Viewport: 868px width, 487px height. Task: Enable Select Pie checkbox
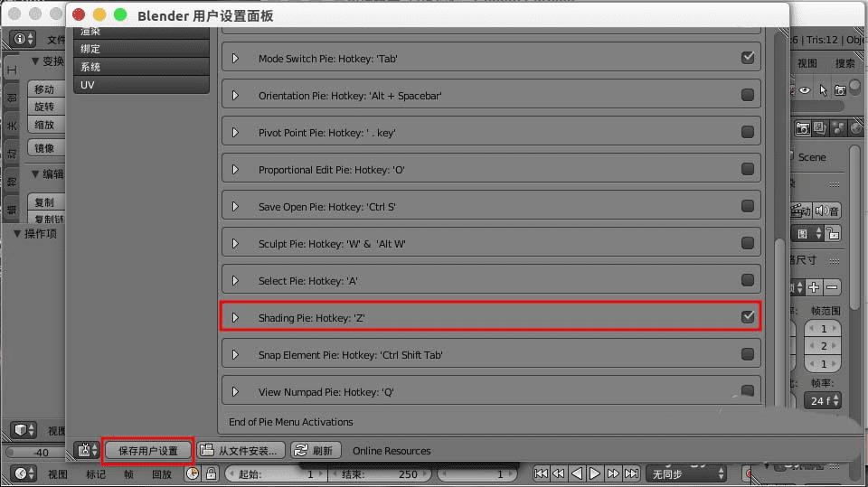tap(748, 280)
